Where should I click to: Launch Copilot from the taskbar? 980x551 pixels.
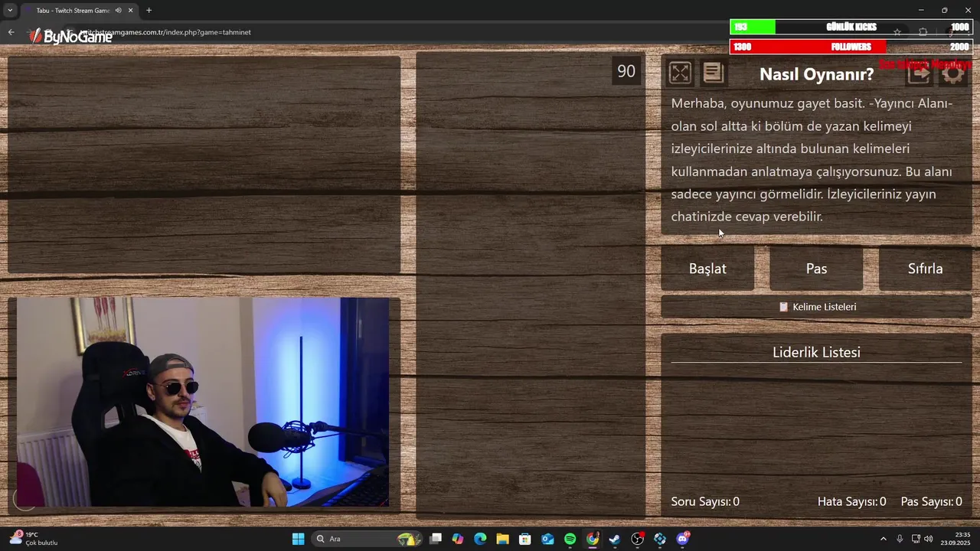(458, 539)
